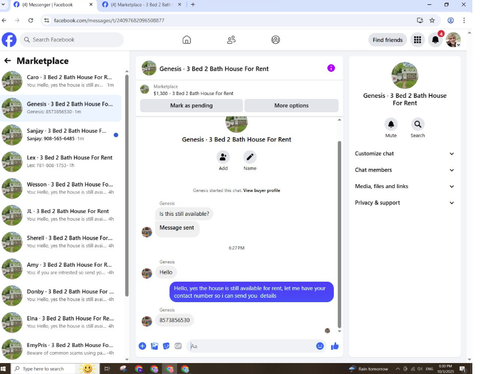Open the account profile picture menu
This screenshot has width=500, height=374.
click(x=453, y=40)
